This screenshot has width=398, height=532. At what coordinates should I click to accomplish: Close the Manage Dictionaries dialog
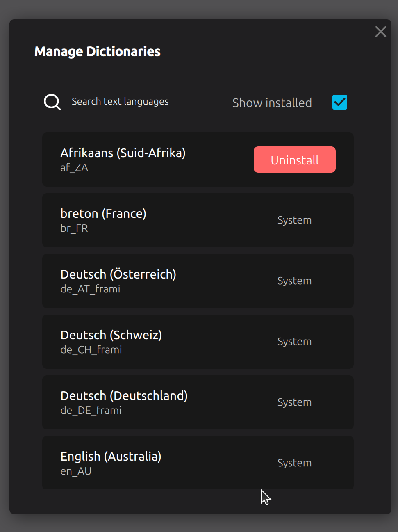point(380,32)
